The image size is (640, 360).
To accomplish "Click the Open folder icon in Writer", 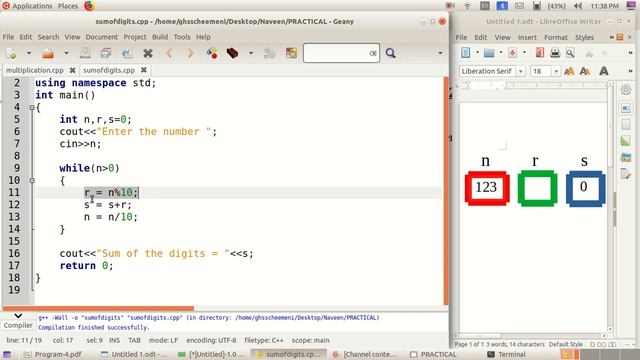I will coord(489,53).
